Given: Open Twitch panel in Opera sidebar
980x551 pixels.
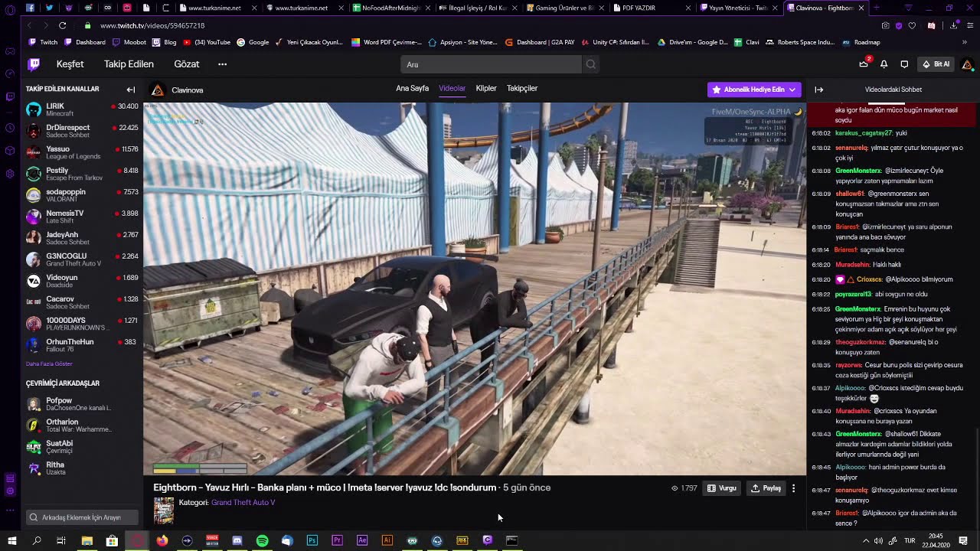Looking at the screenshot, I should pos(10,96).
